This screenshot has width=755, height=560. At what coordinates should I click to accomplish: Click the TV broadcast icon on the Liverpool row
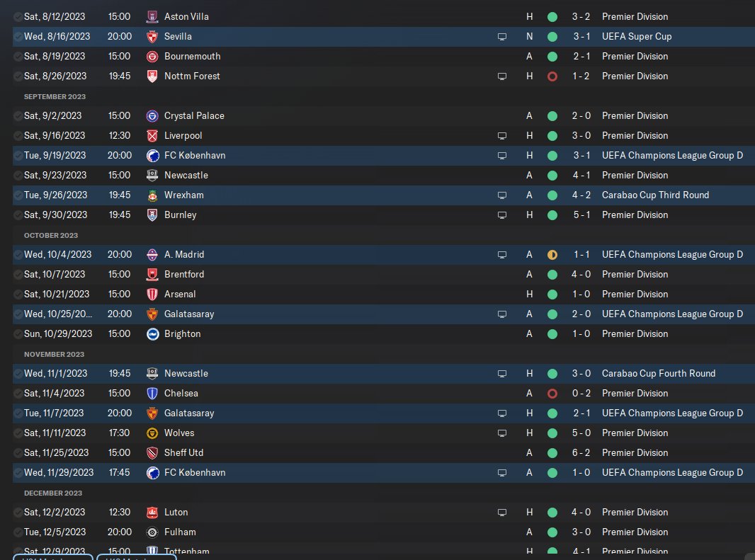point(502,135)
